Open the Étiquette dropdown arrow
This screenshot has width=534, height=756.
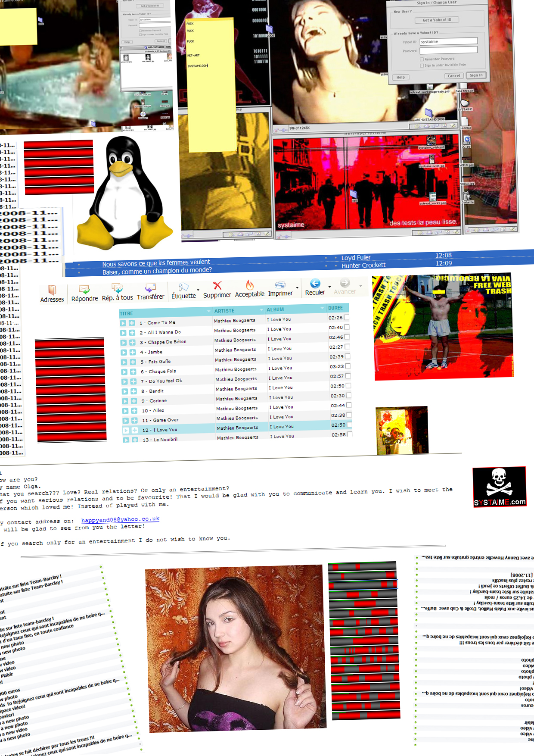click(198, 290)
